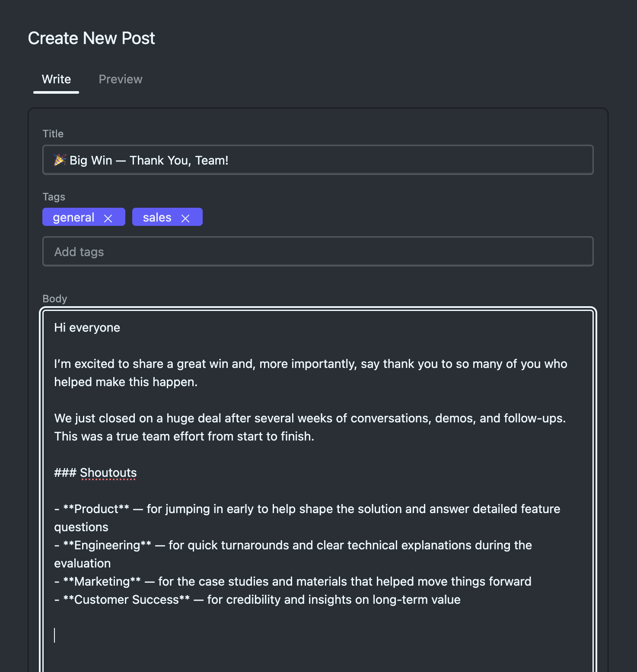Select the sales tag chip
The height and width of the screenshot is (672, 637).
(157, 217)
